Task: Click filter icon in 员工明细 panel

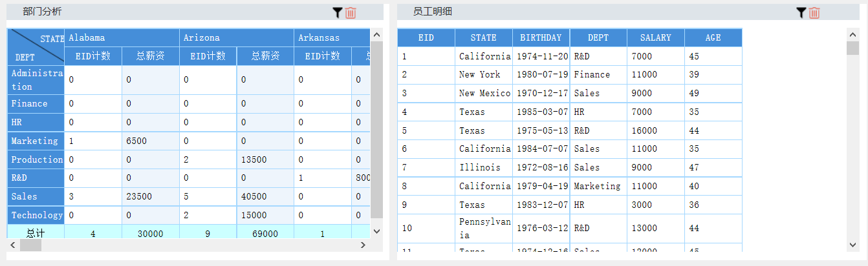Action: pyautogui.click(x=801, y=12)
